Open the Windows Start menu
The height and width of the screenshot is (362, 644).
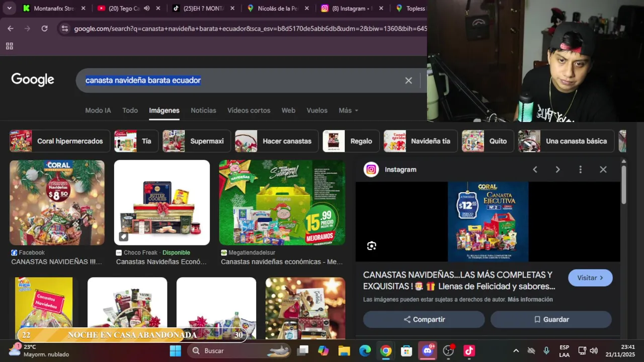(x=175, y=350)
